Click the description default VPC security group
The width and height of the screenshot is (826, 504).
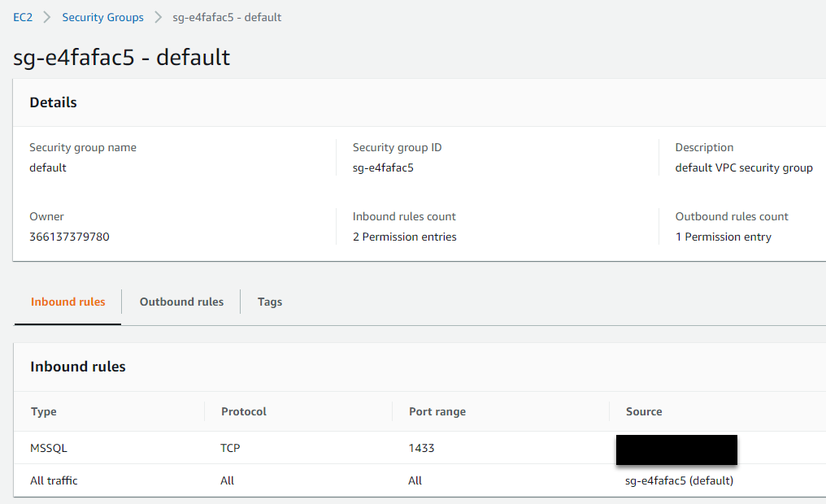click(x=744, y=168)
